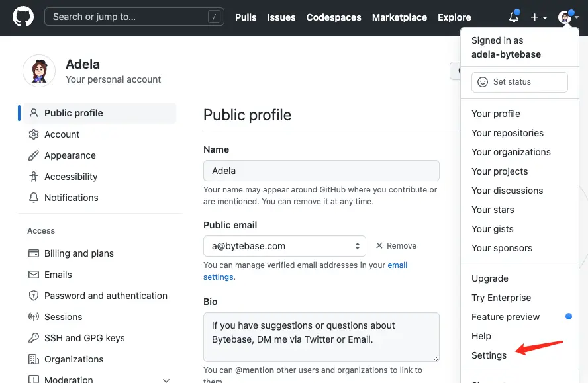
Task: Open the email settings link
Action: [398, 265]
